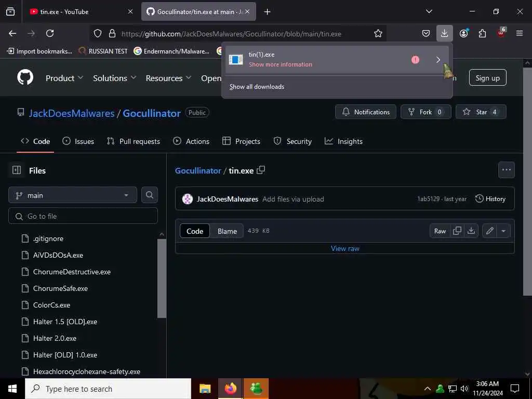
Task: Expand the Solutions menu
Action: click(115, 78)
